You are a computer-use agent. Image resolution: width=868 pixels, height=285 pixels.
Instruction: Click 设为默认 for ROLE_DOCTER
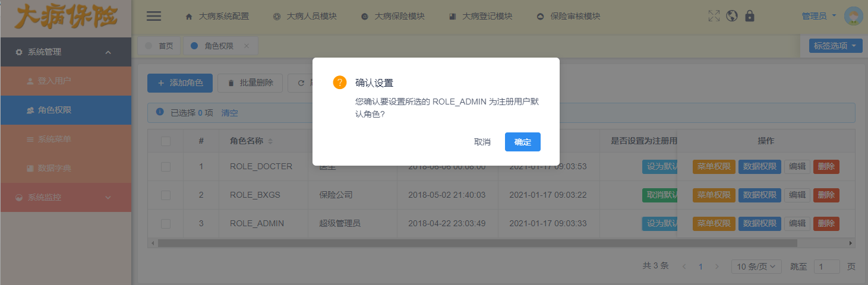pos(659,166)
